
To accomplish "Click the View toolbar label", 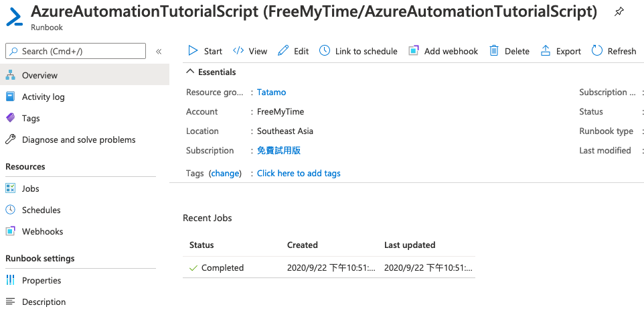I will [258, 52].
